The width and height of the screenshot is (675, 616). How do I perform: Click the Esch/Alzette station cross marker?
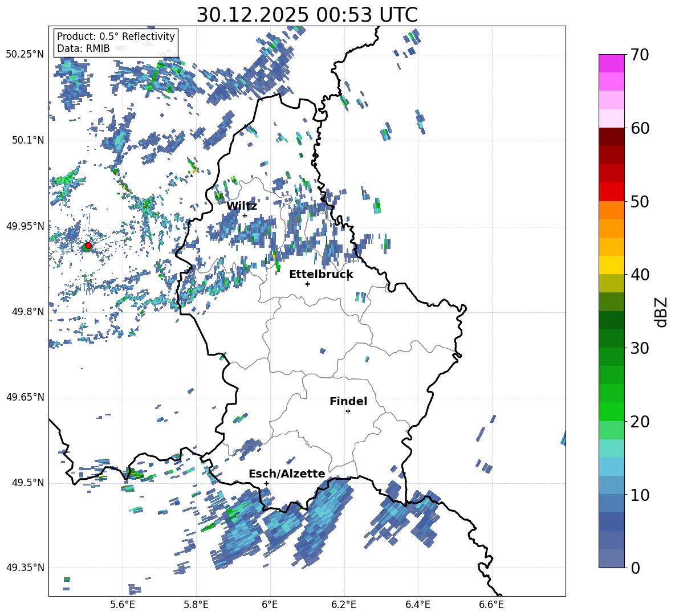pyautogui.click(x=266, y=483)
